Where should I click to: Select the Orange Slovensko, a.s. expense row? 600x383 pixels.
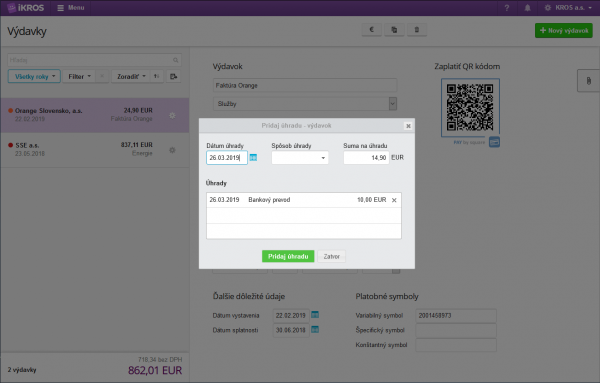click(x=95, y=115)
